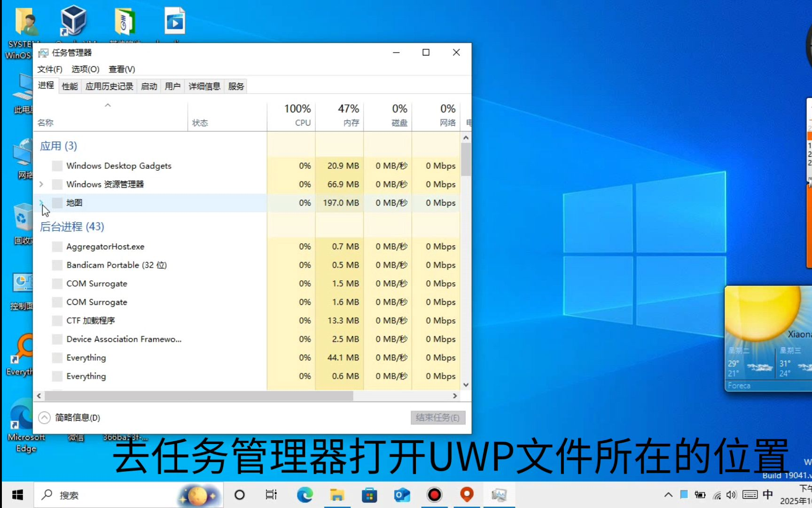The height and width of the screenshot is (508, 812).
Task: Open the 选项(O) menu
Action: pos(86,69)
